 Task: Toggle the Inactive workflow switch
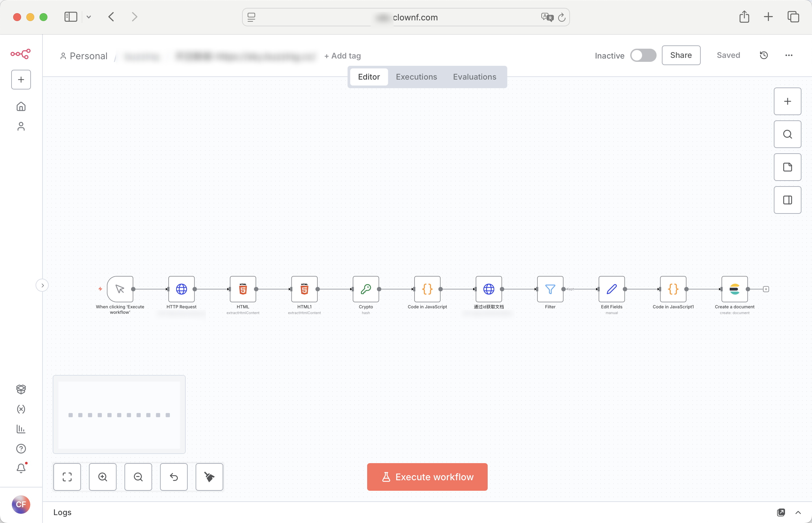[643, 55]
